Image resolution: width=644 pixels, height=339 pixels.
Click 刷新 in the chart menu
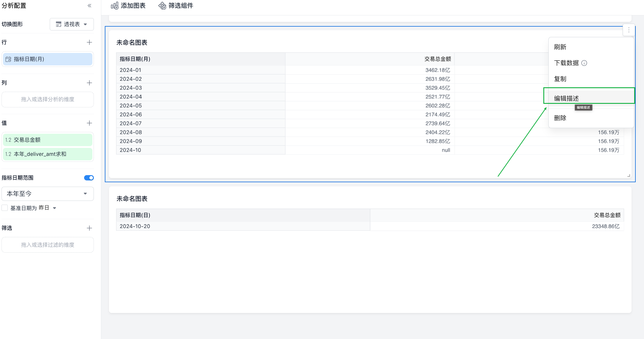pyautogui.click(x=560, y=47)
